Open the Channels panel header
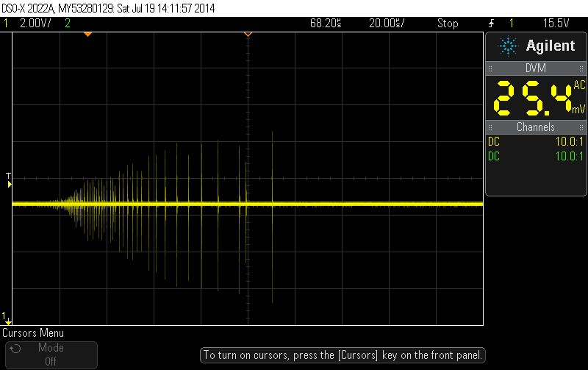Screen dimensions: 588x370 click(536, 127)
